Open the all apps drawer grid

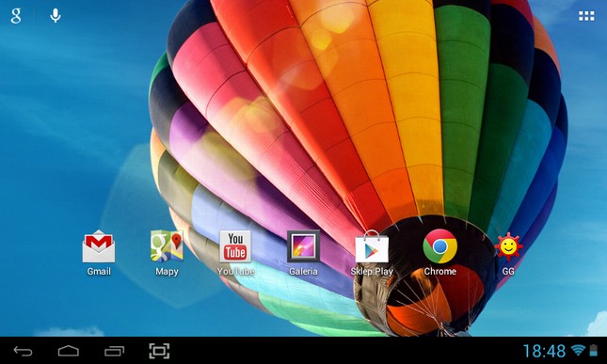[586, 16]
